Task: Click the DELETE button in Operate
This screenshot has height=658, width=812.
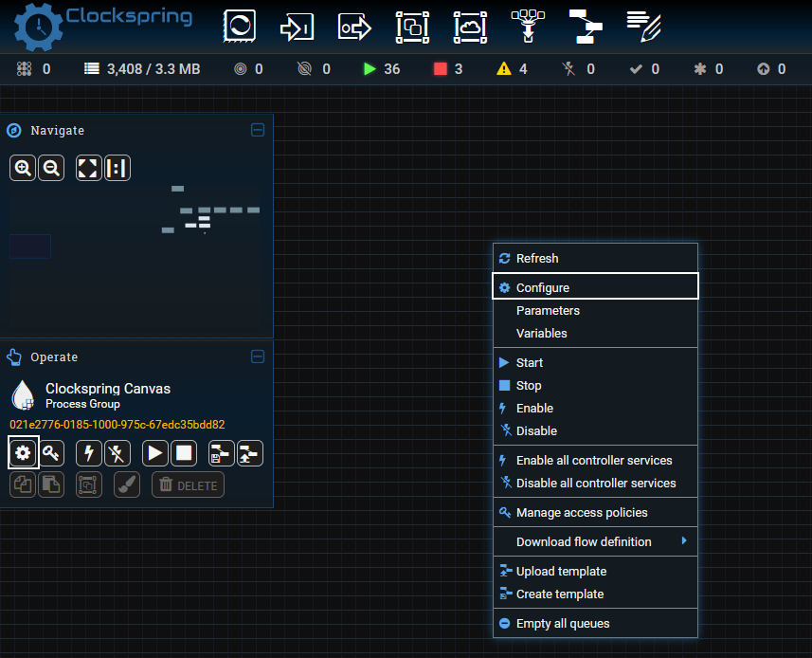Action: click(x=188, y=484)
